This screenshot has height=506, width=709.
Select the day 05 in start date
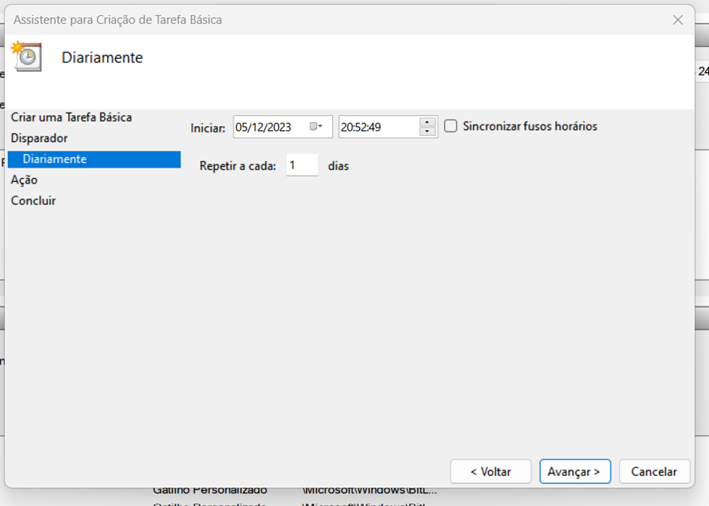(243, 127)
